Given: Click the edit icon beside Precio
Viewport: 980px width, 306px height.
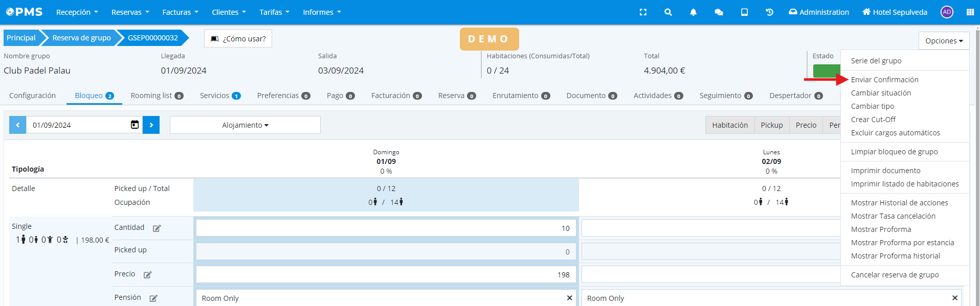Looking at the screenshot, I should (x=147, y=275).
